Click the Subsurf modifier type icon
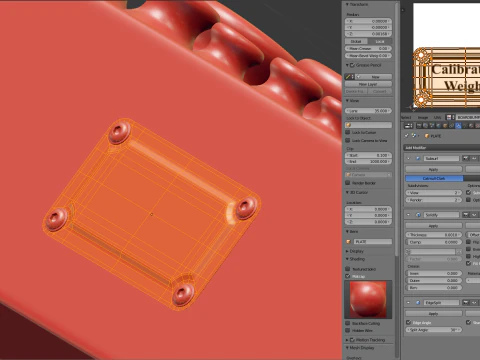Viewport: 480px width, 360px height. click(418, 158)
